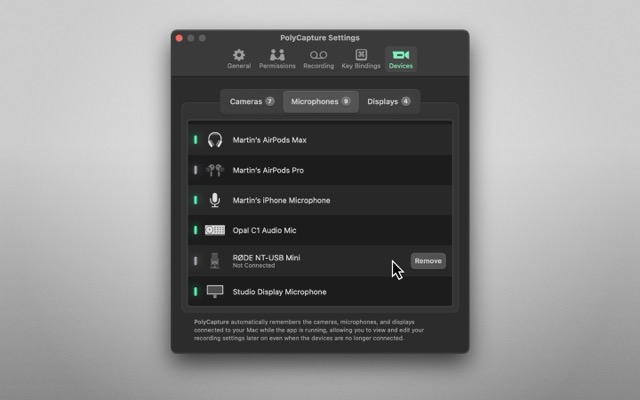Switch to the Microphones tab
This screenshot has height=400, width=640.
click(x=321, y=102)
